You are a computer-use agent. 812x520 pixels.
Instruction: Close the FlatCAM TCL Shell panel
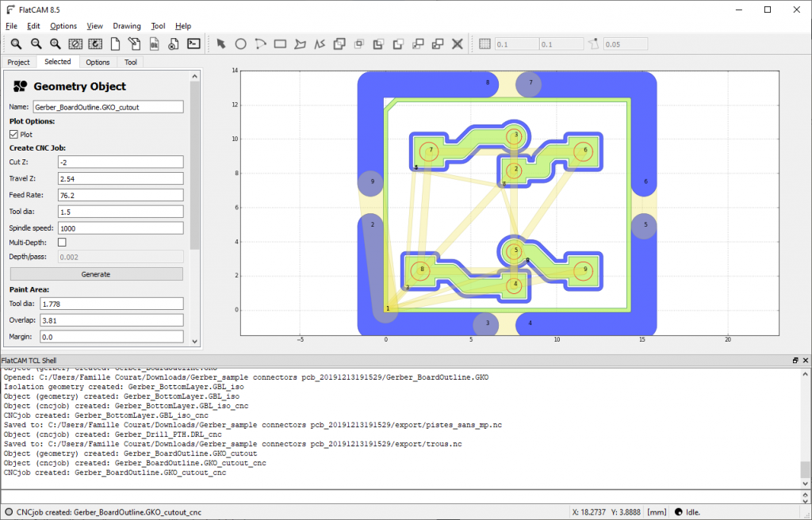806,361
